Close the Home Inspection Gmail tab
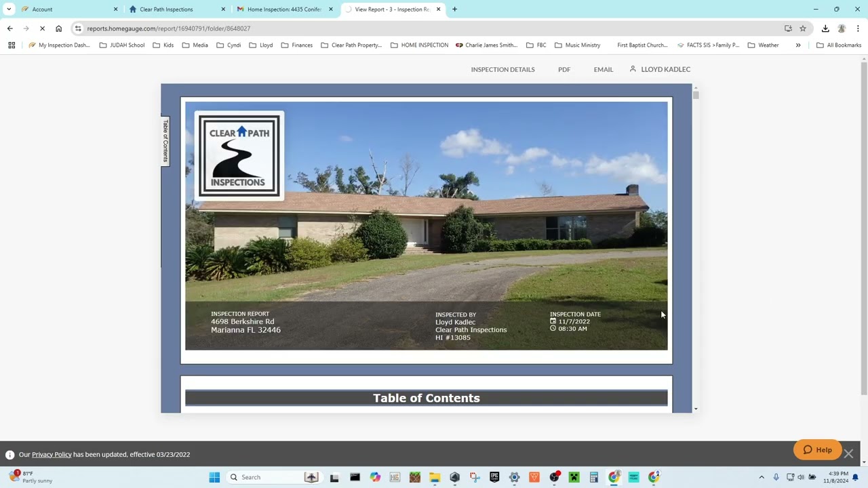The height and width of the screenshot is (488, 868). coord(331,9)
